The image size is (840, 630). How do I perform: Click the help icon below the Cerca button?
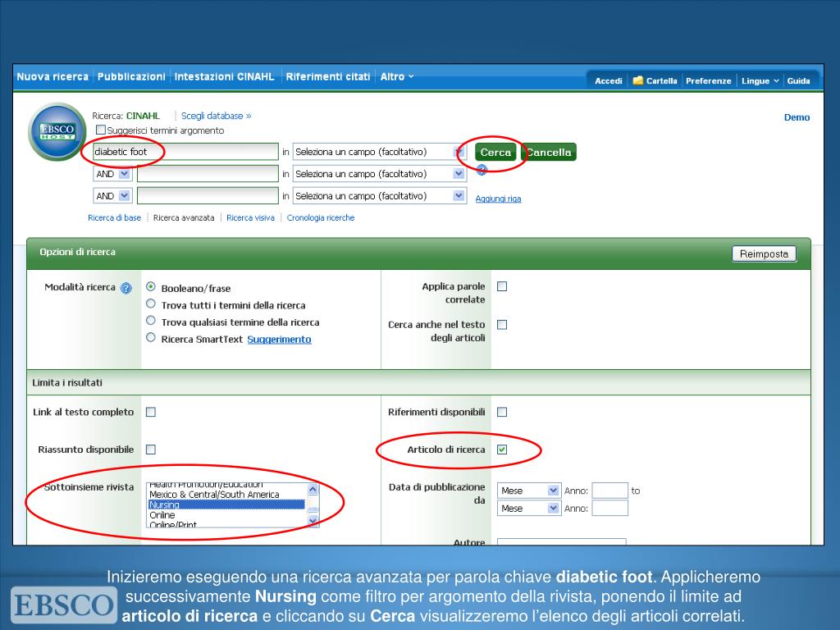click(482, 170)
